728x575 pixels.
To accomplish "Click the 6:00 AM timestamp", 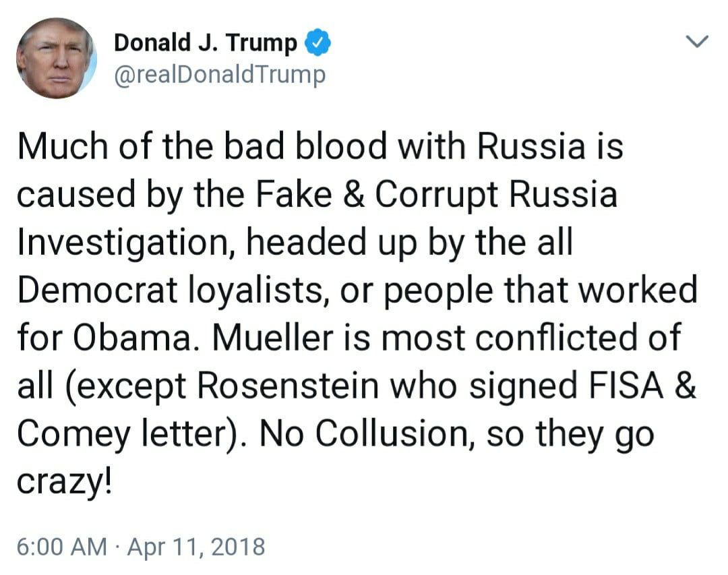I will coord(62,546).
